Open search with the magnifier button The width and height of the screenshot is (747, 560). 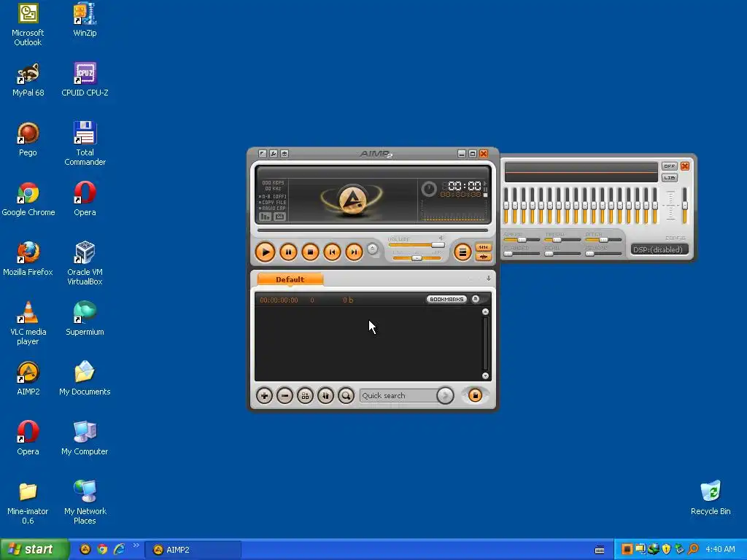point(347,395)
